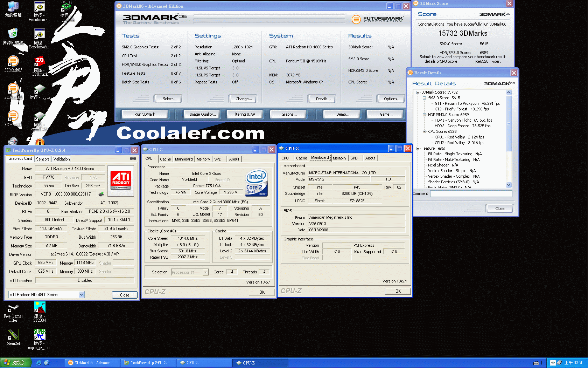Close the Result Details dialog via Close
The height and width of the screenshot is (368, 588).
click(499, 209)
